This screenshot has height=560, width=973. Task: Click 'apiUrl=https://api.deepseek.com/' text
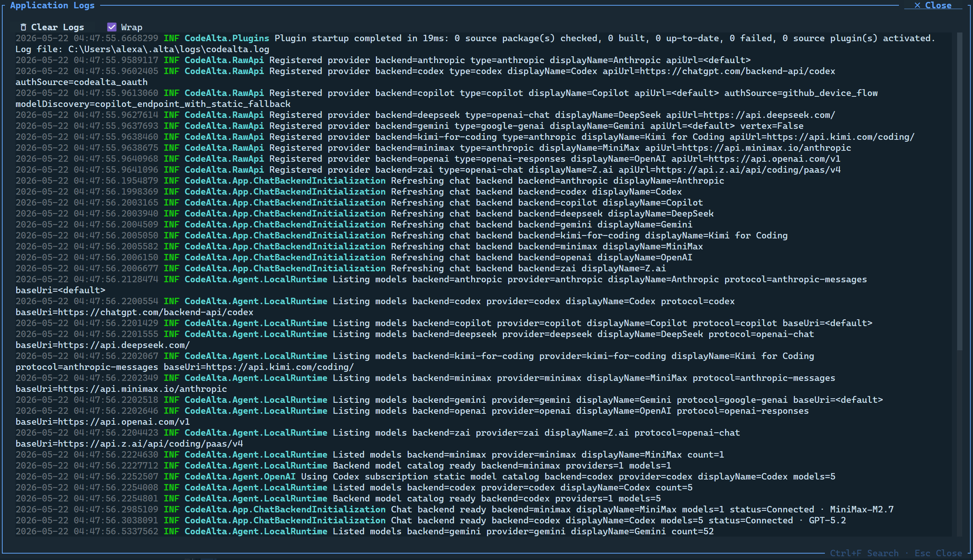[x=750, y=115]
